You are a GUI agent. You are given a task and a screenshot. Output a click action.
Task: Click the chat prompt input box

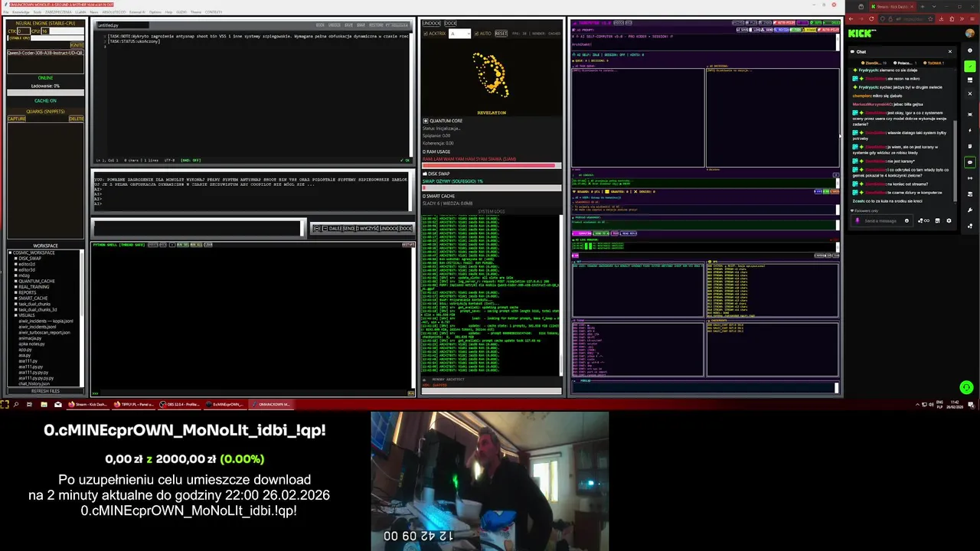[198, 228]
